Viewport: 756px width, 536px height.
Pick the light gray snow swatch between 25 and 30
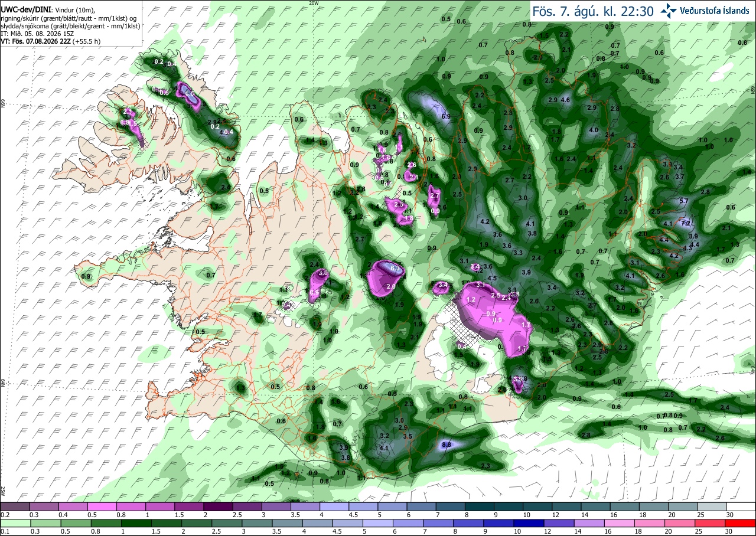(712, 506)
